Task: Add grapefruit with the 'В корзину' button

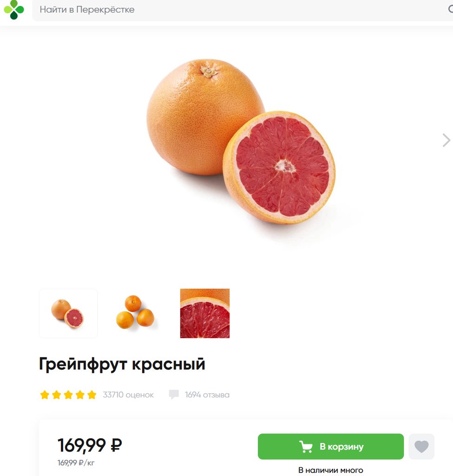Action: pyautogui.click(x=331, y=447)
